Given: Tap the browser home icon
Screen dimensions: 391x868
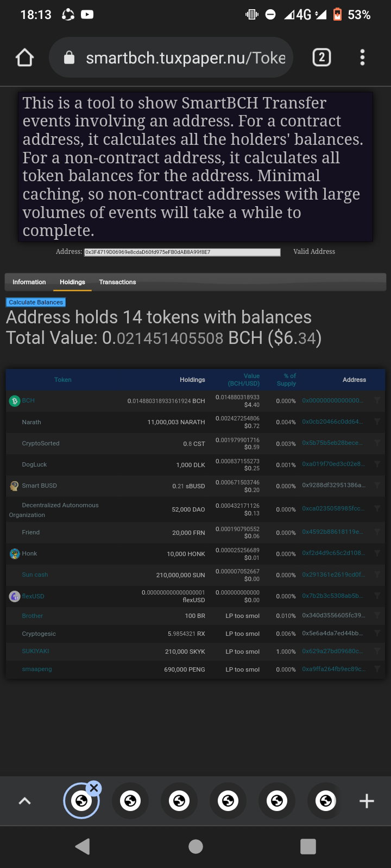Looking at the screenshot, I should pyautogui.click(x=25, y=58).
